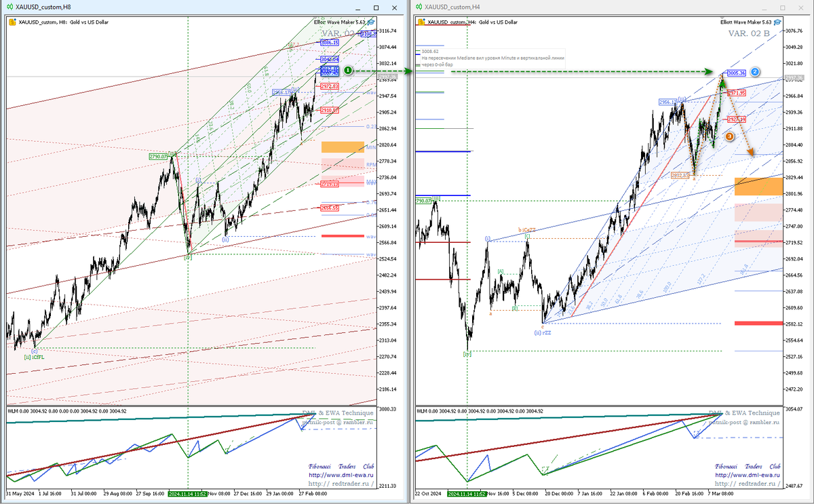Screen dimensions: 814x504
Task: Select the orange 2832.65 low label in H4
Action: tap(680, 175)
